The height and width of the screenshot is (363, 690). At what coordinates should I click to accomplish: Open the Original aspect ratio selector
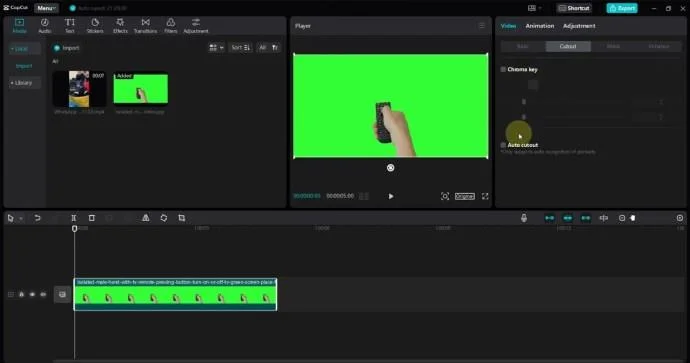tap(465, 196)
